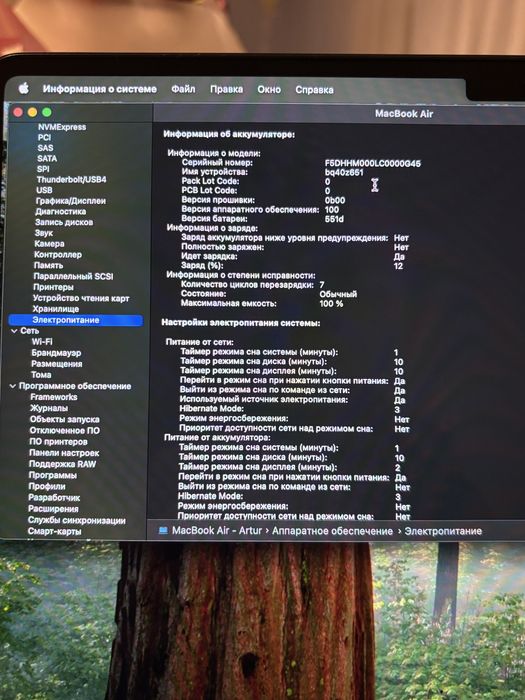This screenshot has width=525, height=700.
Task: Select Устройство чтения карт in sidebar
Action: coord(81,298)
